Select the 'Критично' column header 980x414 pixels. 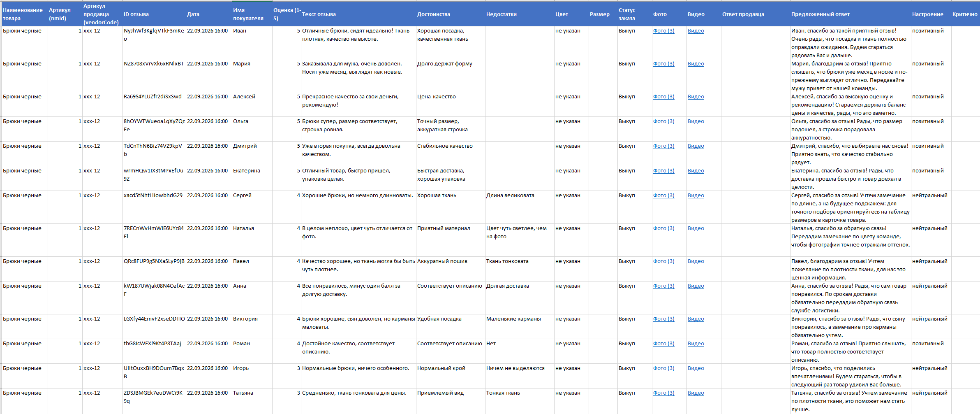pos(965,14)
